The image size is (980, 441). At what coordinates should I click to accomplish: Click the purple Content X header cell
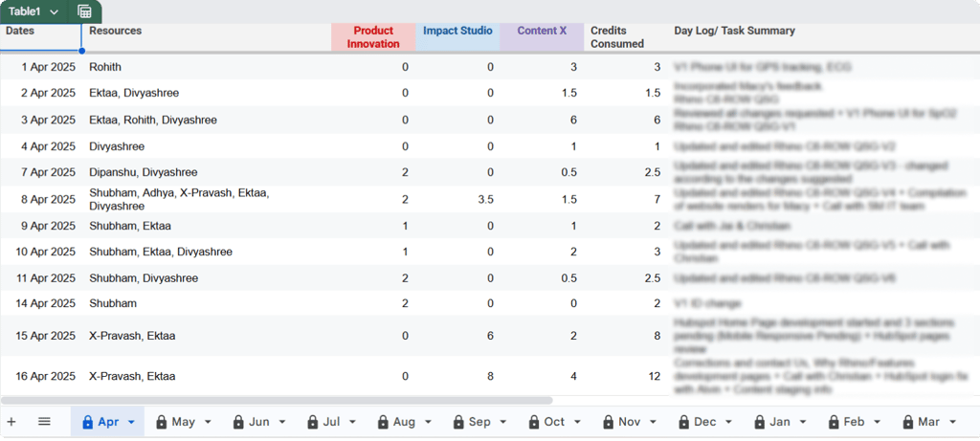tap(542, 37)
